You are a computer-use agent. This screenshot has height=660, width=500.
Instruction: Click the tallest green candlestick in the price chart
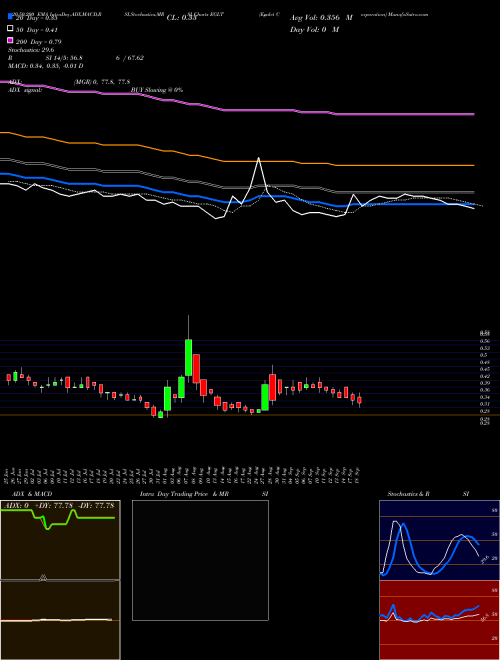189,357
